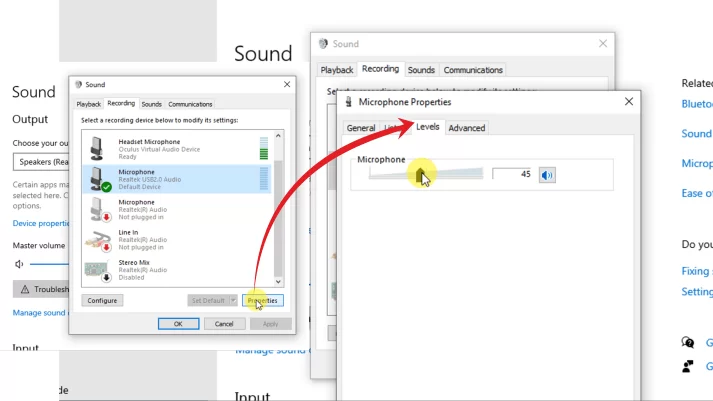Expand the Set Default dropdown arrow
The width and height of the screenshot is (713, 401).
point(233,301)
